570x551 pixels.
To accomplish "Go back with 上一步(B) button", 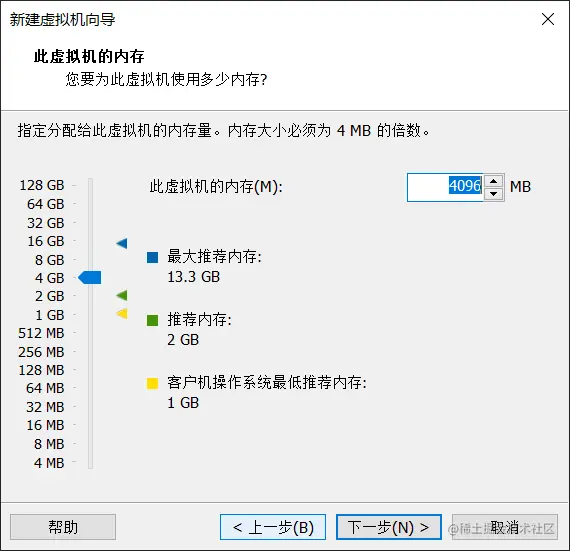I will 273,527.
